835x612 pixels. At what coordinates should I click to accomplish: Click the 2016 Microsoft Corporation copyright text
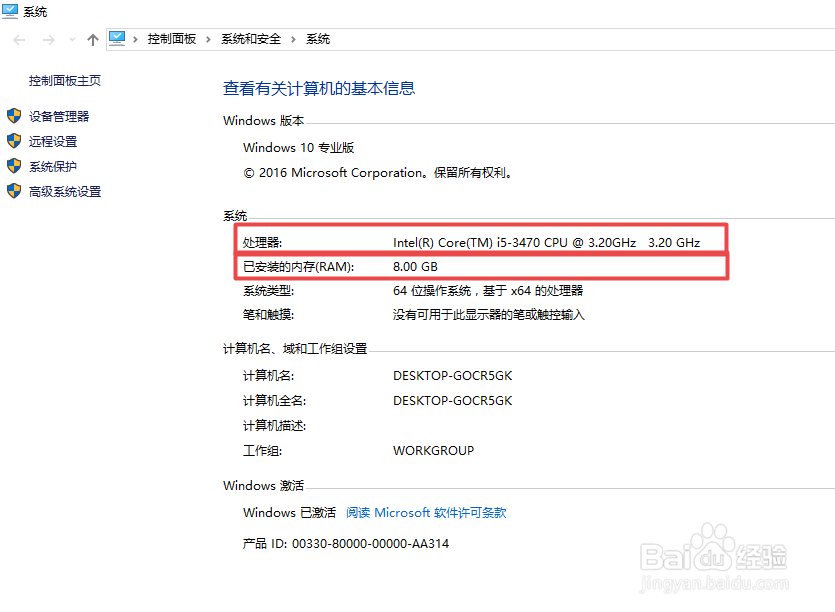tap(379, 173)
